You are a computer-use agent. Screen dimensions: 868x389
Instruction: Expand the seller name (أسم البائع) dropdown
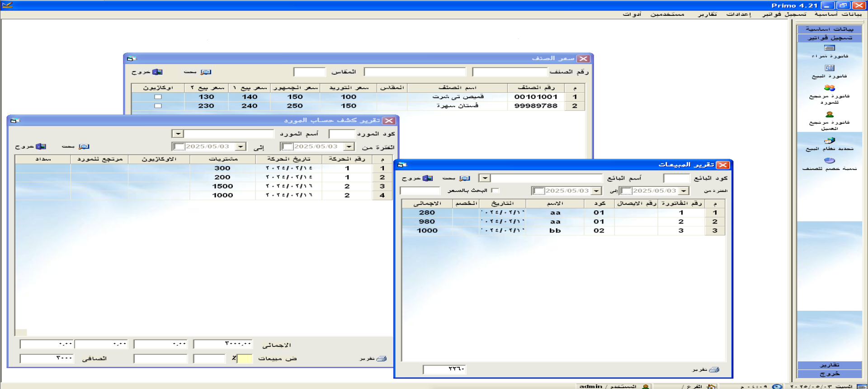point(485,178)
